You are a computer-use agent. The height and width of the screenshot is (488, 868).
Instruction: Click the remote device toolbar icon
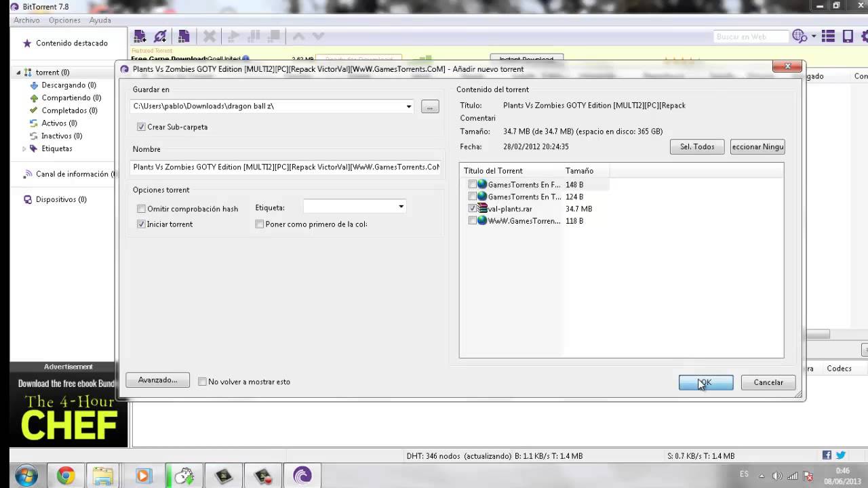click(x=848, y=37)
